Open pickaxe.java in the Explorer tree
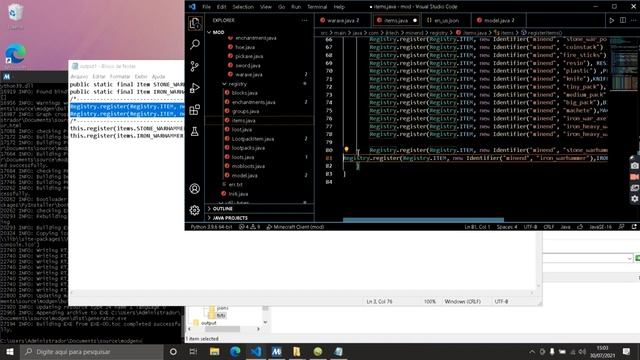 click(249, 56)
